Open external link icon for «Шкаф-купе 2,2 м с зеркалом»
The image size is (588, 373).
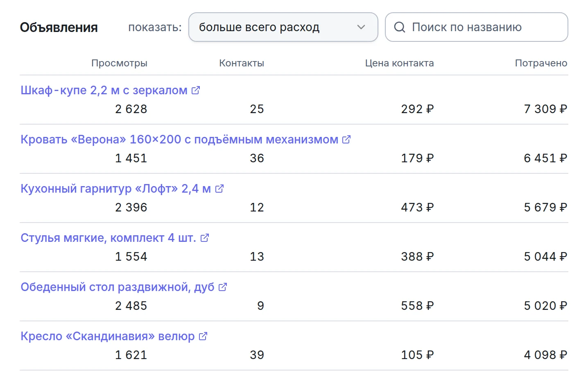pos(196,90)
